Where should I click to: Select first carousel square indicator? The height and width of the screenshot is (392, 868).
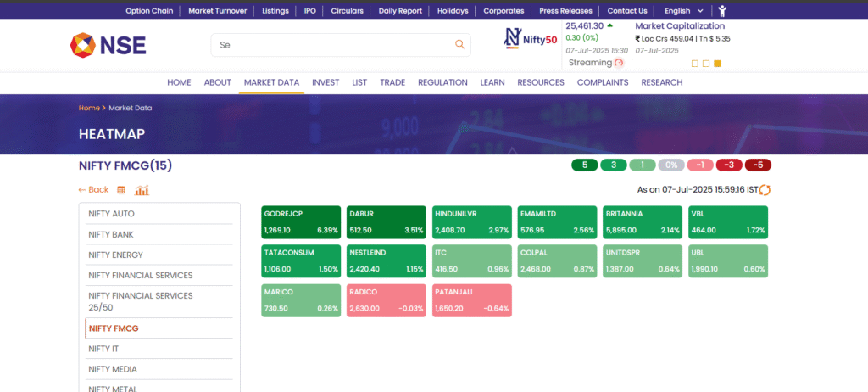(x=695, y=64)
